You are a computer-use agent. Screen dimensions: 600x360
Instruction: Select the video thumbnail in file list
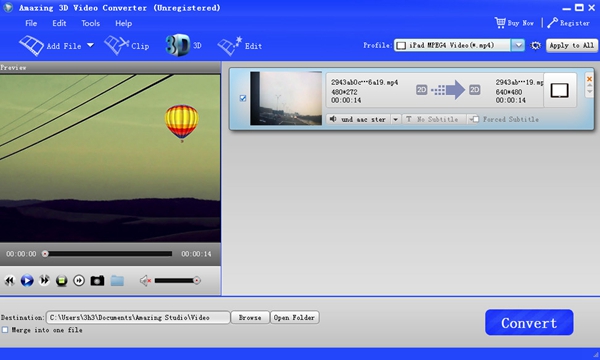286,98
